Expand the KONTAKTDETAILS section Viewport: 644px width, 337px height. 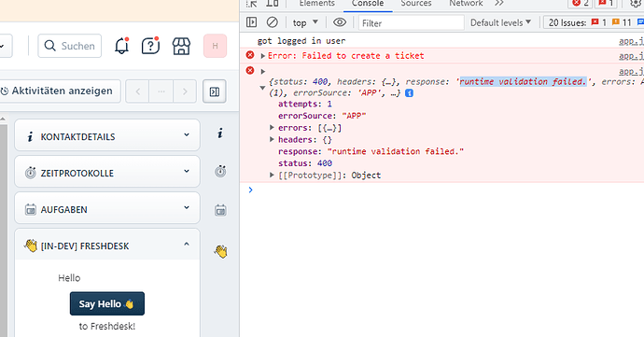tap(107, 135)
